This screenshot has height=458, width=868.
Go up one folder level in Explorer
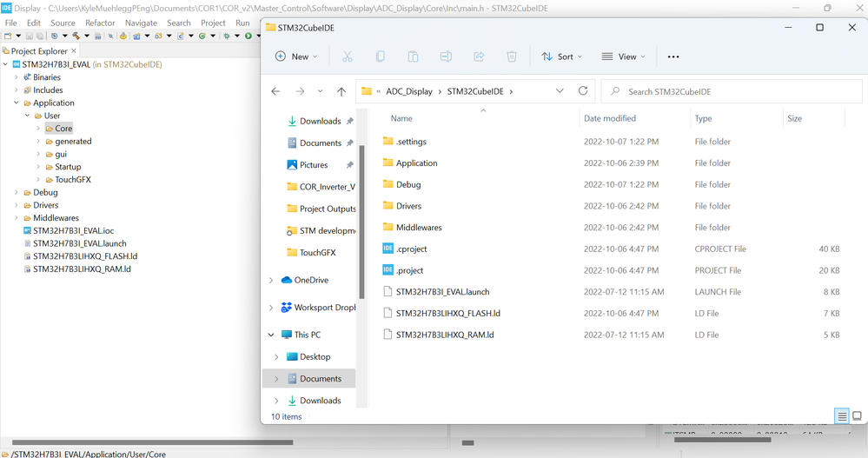pyautogui.click(x=341, y=91)
